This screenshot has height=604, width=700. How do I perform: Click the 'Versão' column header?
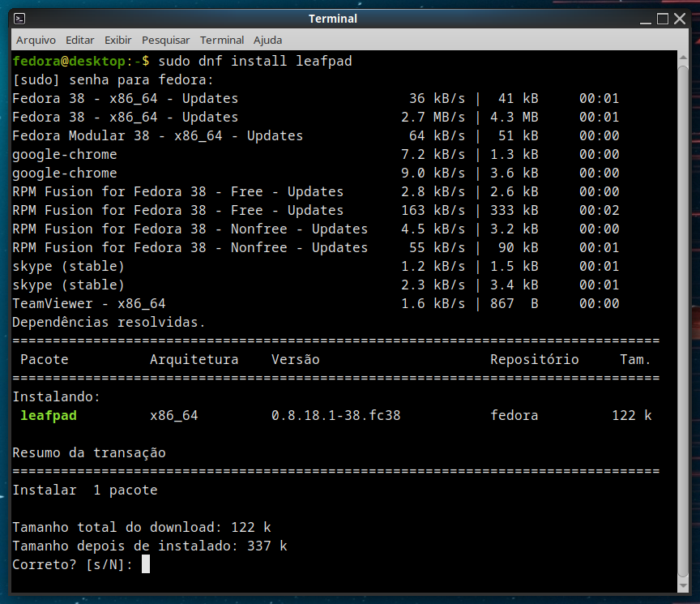[x=296, y=360]
